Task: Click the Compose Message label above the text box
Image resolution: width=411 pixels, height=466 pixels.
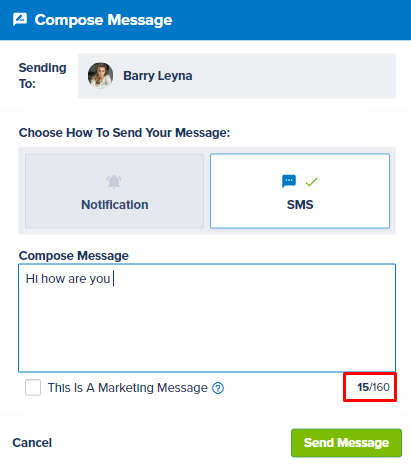Action: point(74,256)
